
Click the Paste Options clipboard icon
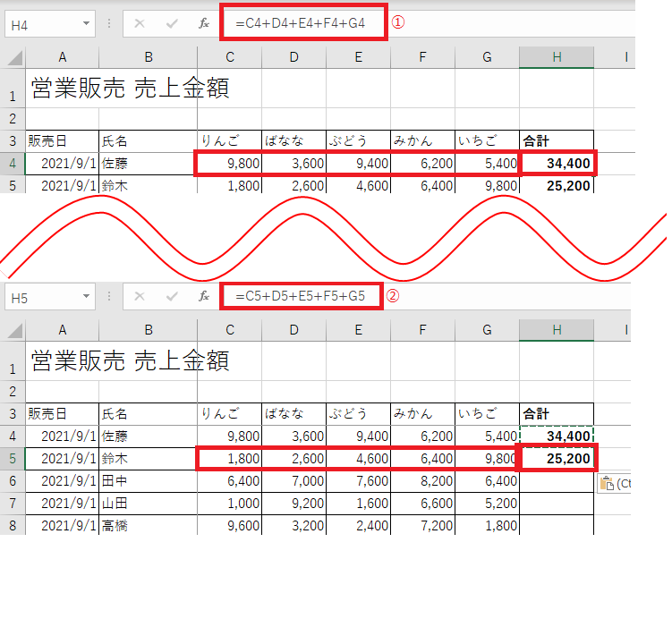click(x=608, y=483)
